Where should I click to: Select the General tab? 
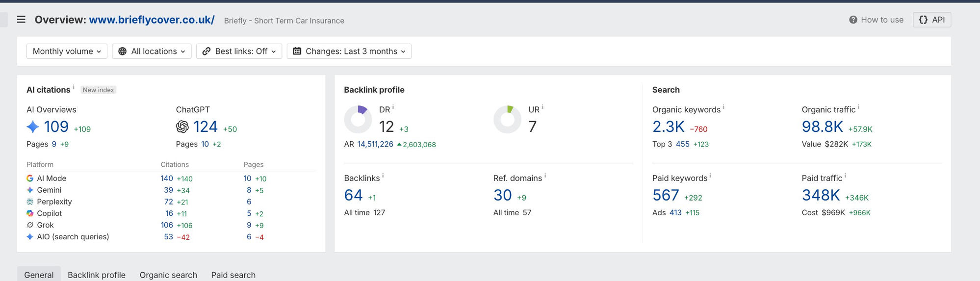(x=39, y=275)
